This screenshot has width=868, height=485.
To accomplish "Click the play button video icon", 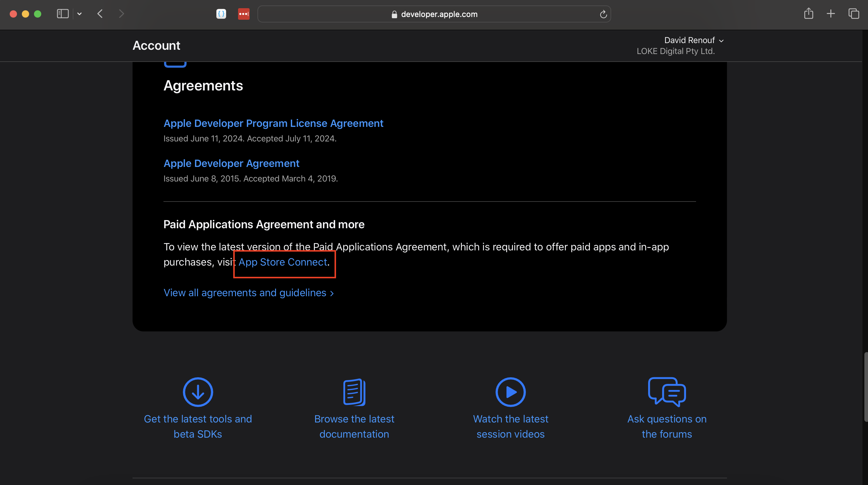I will 510,392.
